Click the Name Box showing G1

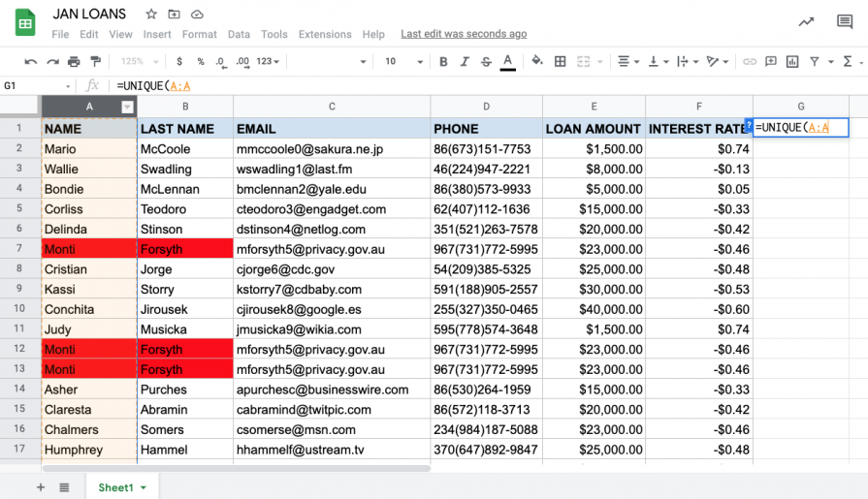[37, 85]
